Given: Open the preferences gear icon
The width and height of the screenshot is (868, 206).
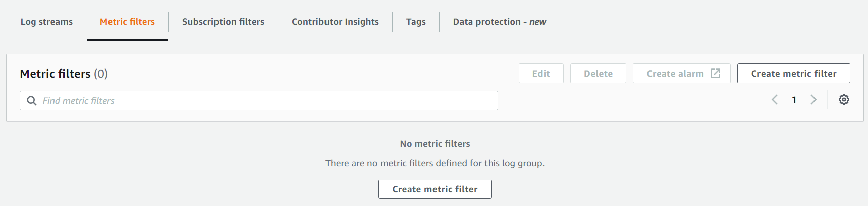Looking at the screenshot, I should 844,100.
